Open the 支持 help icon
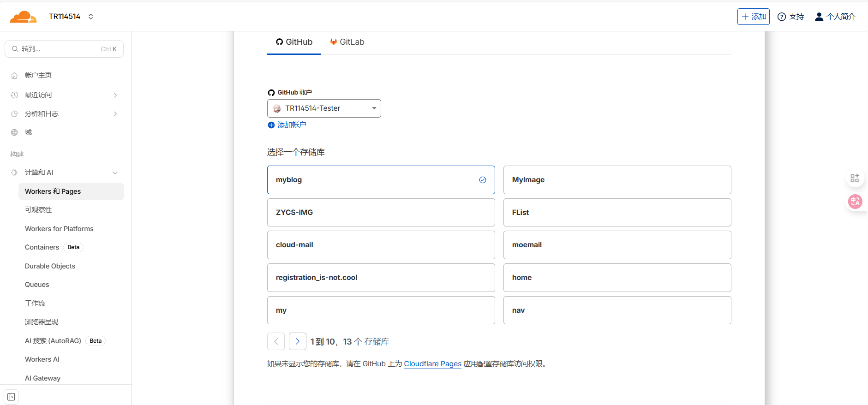868x405 pixels. coord(782,17)
